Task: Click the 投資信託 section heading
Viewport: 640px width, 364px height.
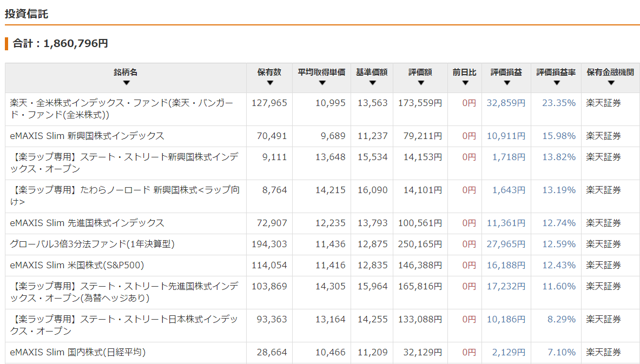Action: [x=27, y=14]
